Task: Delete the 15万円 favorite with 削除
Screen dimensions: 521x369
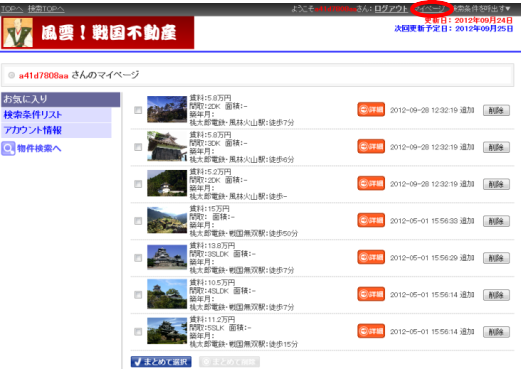Action: (x=496, y=221)
